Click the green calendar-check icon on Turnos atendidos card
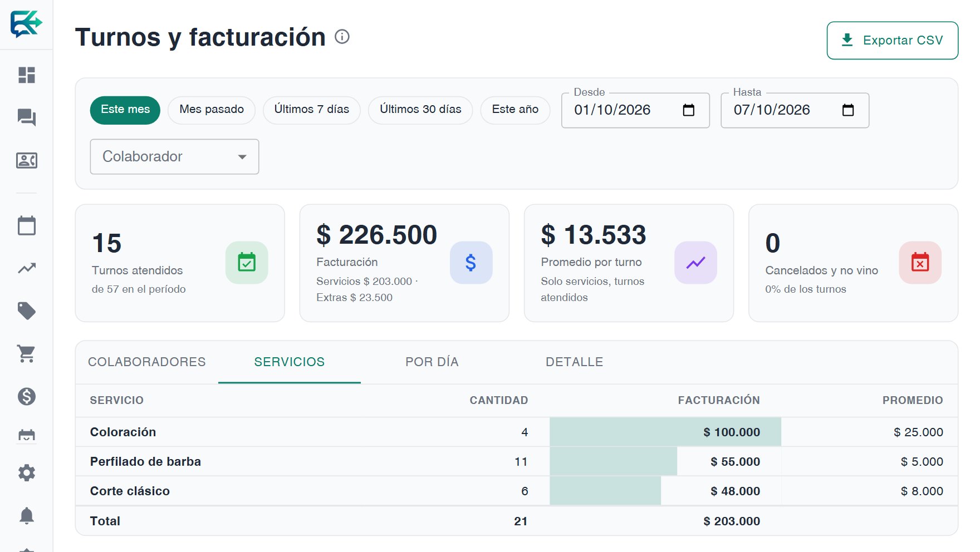 pos(247,263)
